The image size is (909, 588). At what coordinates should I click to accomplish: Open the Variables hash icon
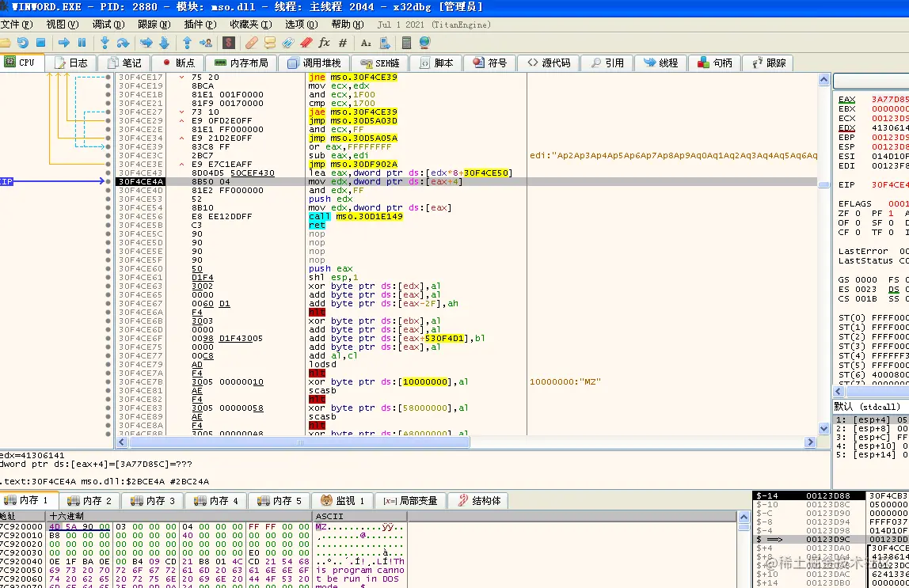coord(343,42)
